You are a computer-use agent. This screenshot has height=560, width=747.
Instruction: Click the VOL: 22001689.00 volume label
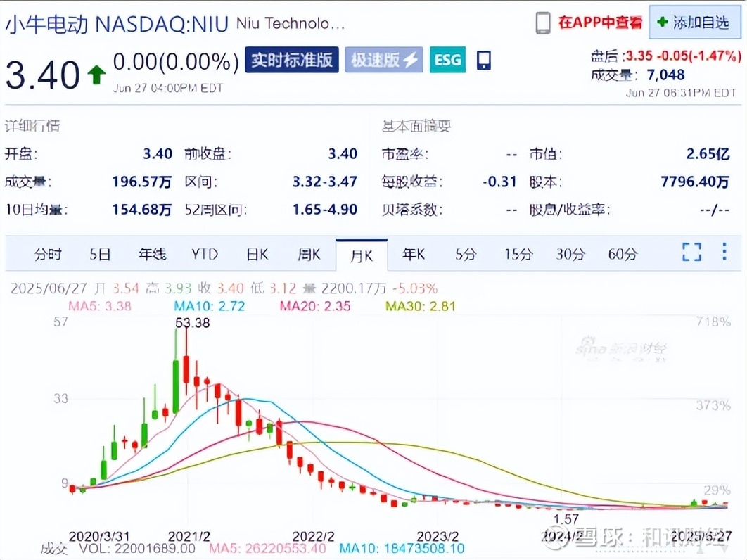(136, 549)
